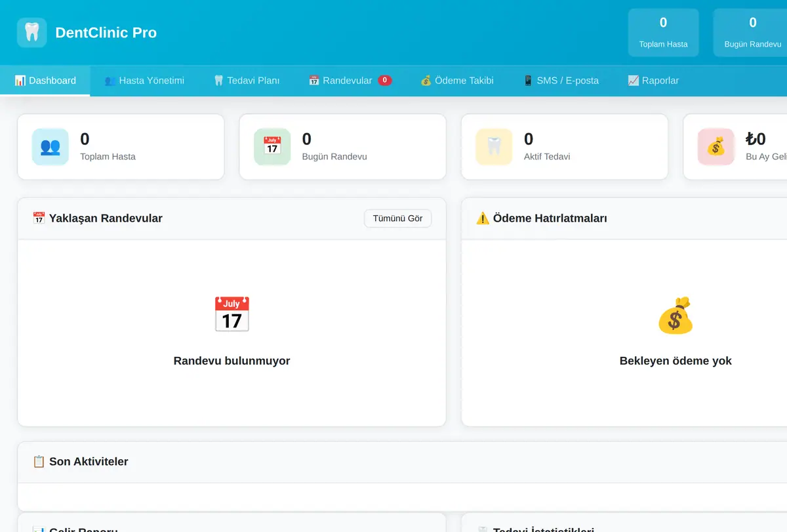787x532 pixels.
Task: Open the Raporlar tab
Action: point(653,81)
